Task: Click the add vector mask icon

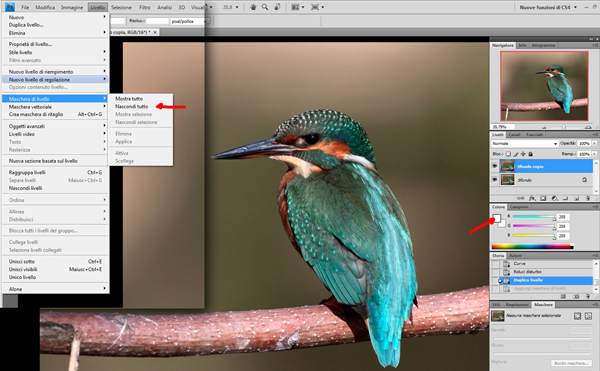Action: pos(589,316)
